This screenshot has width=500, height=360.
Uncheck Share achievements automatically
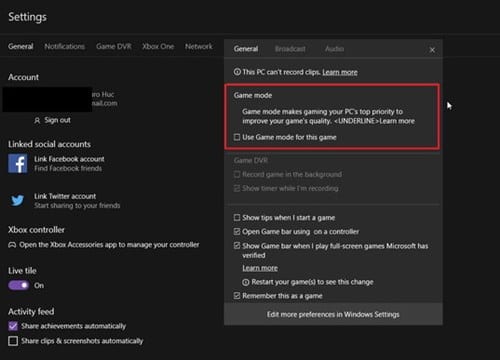(x=13, y=326)
